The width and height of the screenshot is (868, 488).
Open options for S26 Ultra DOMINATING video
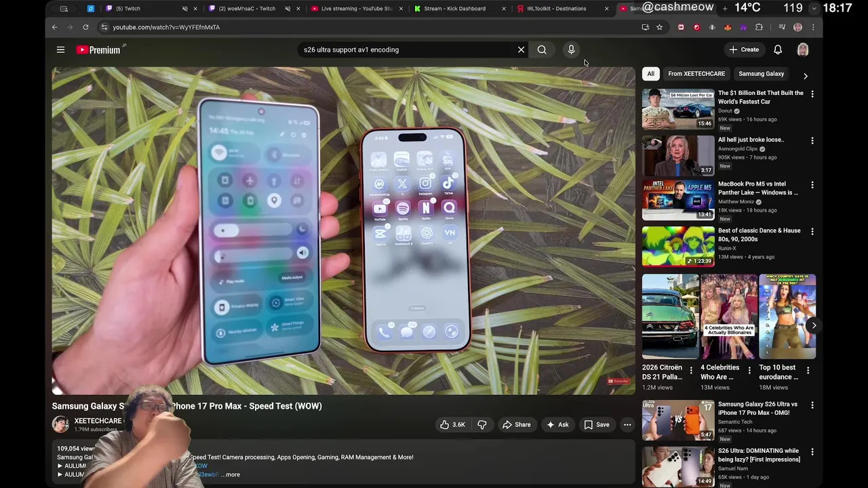[812, 452]
